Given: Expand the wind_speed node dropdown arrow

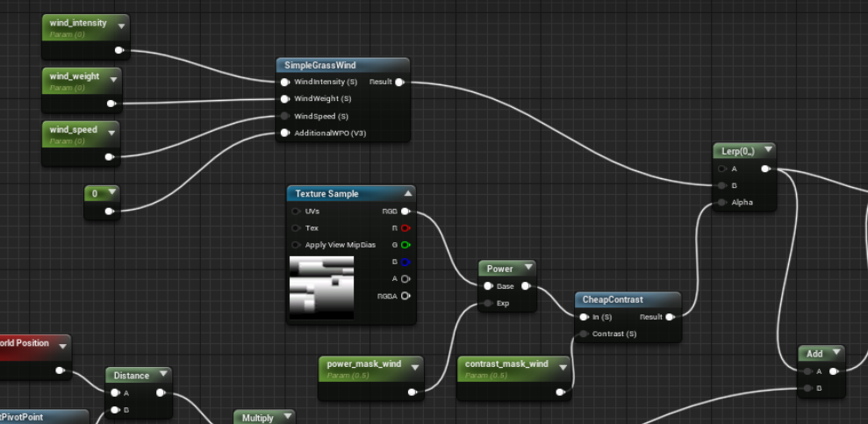Looking at the screenshot, I should click(111, 133).
